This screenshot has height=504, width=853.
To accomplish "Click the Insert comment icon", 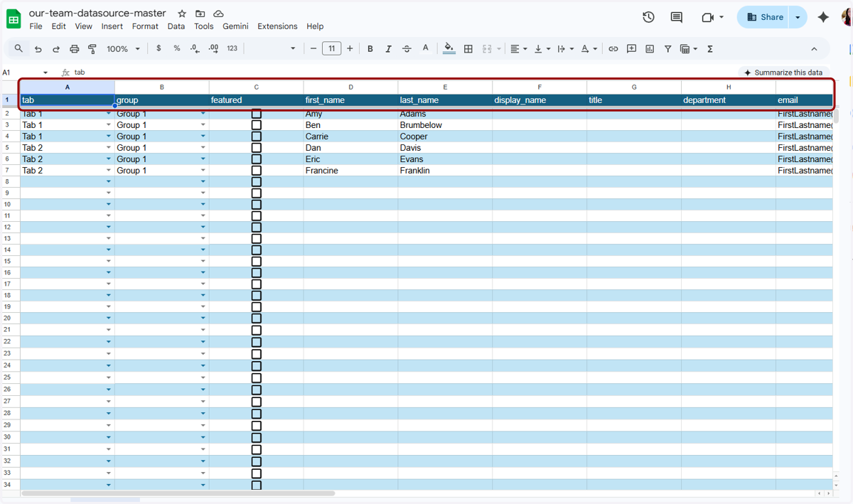I will [x=631, y=48].
